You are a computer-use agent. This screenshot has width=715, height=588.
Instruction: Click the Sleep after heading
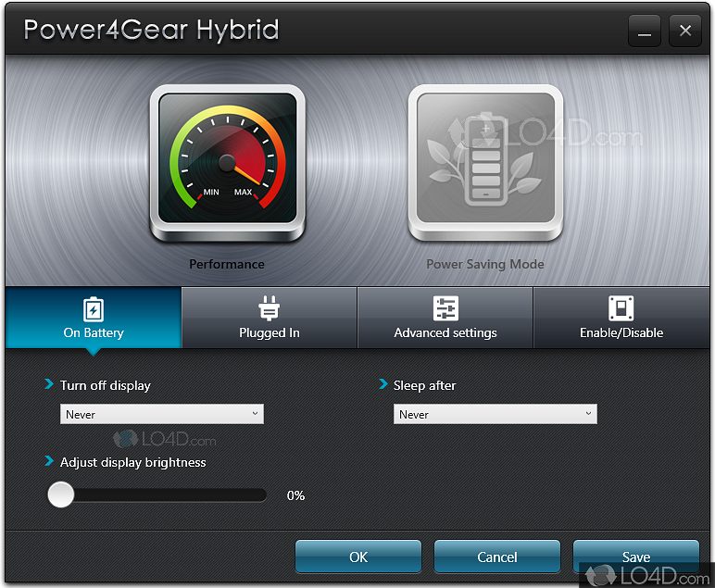coord(424,385)
